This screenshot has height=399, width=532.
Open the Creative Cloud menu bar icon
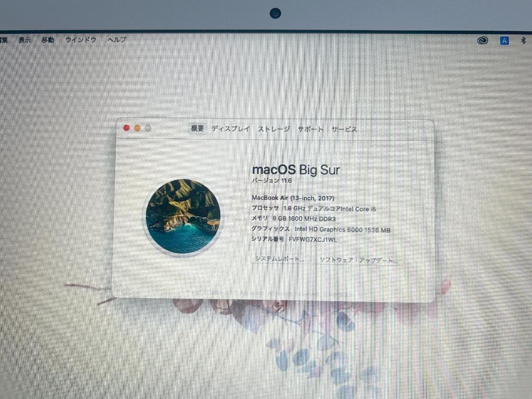[x=483, y=40]
